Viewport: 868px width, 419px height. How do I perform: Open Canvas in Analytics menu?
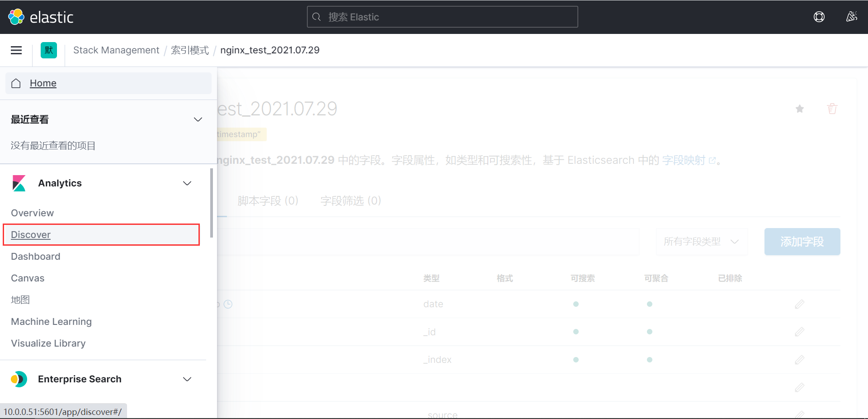[28, 278]
